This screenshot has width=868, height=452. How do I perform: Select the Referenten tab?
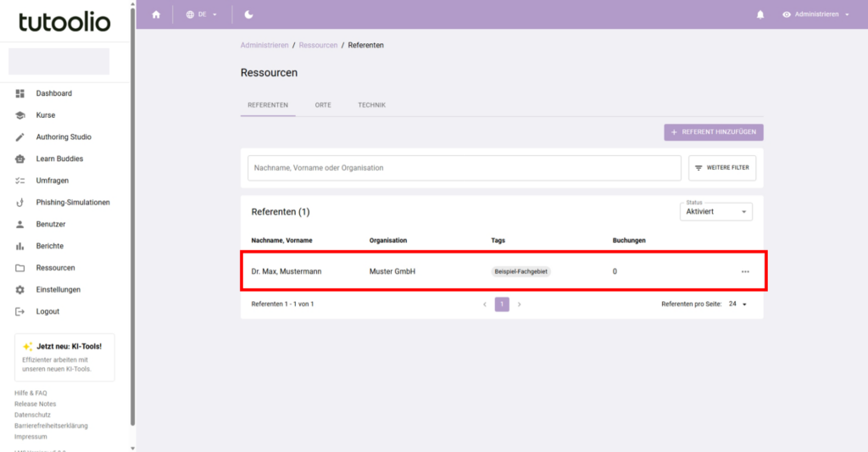click(x=268, y=104)
